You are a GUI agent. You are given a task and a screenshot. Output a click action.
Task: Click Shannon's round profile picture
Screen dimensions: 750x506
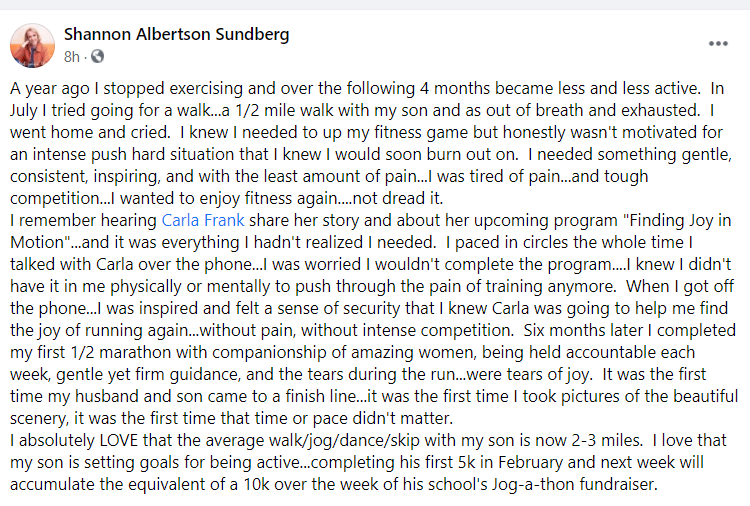click(33, 45)
